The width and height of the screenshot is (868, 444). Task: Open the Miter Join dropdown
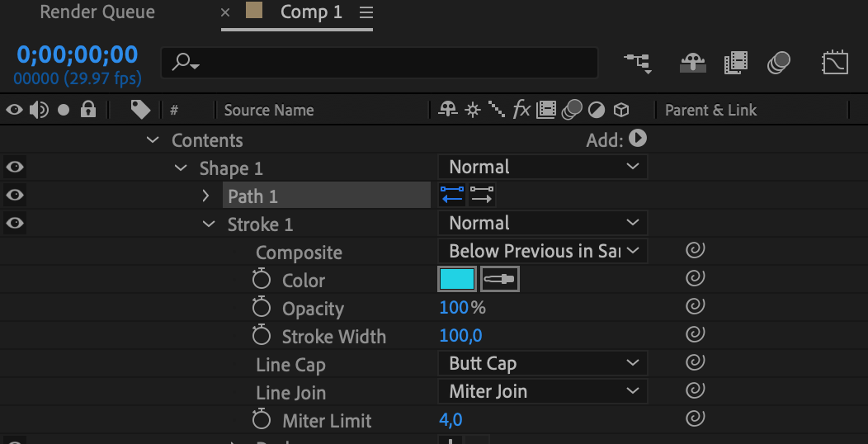click(542, 391)
